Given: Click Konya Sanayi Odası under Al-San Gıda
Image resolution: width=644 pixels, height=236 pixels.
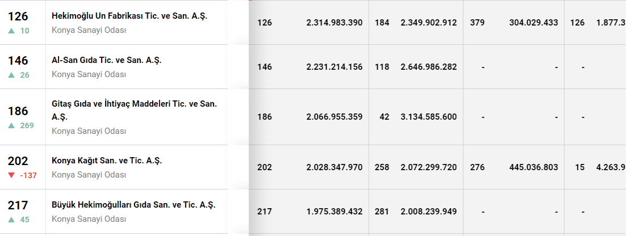Looking at the screenshot, I should pyautogui.click(x=89, y=74).
